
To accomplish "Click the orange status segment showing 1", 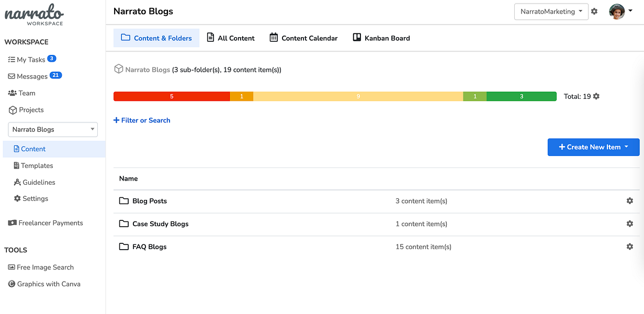I will [242, 96].
